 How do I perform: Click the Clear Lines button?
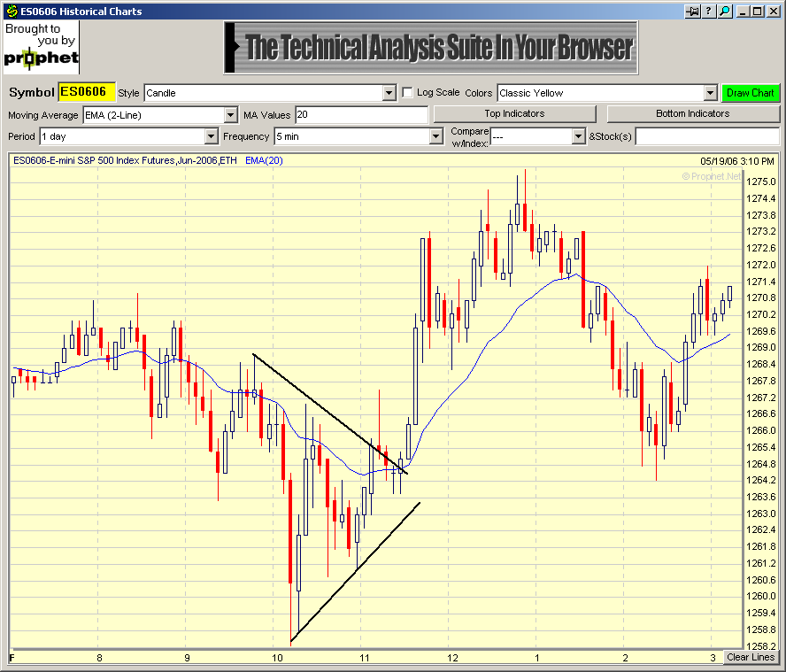click(751, 657)
